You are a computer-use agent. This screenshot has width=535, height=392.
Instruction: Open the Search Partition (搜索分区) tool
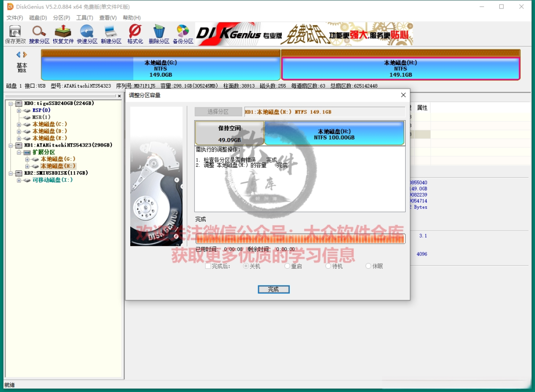(x=39, y=34)
